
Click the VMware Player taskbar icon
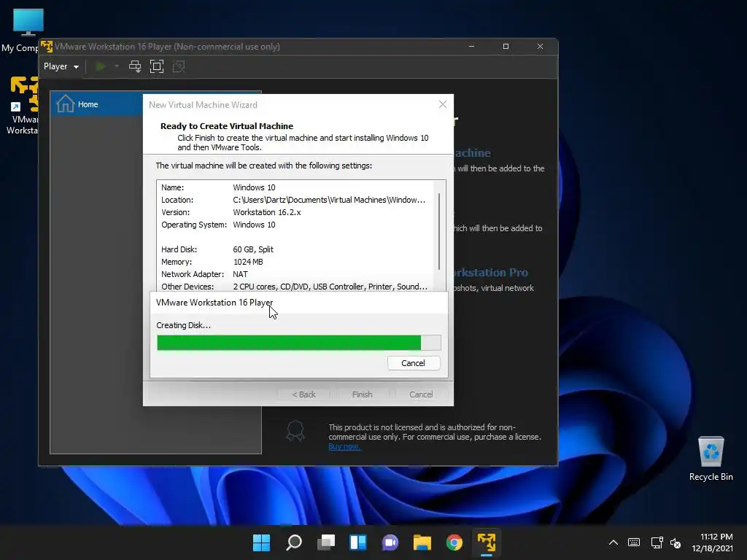(487, 542)
